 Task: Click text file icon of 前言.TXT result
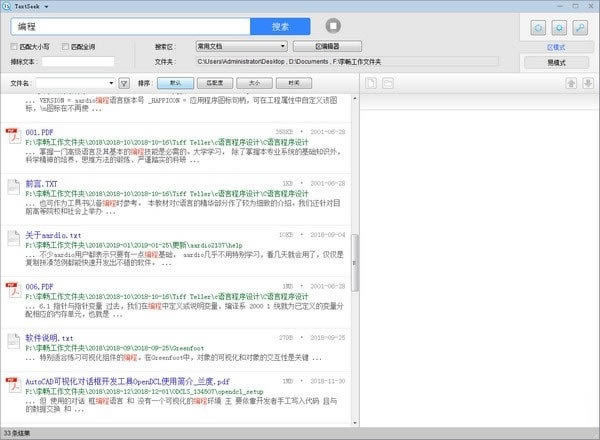(x=13, y=189)
